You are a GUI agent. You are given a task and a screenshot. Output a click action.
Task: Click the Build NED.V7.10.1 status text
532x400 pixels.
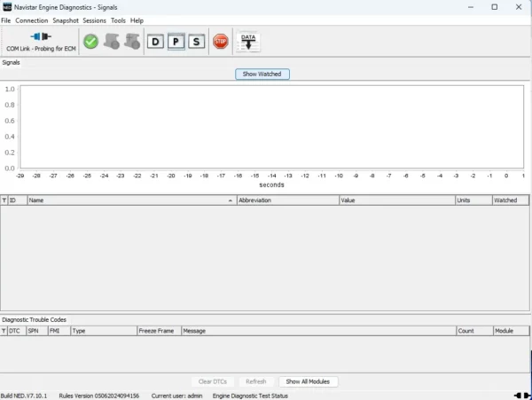click(24, 396)
